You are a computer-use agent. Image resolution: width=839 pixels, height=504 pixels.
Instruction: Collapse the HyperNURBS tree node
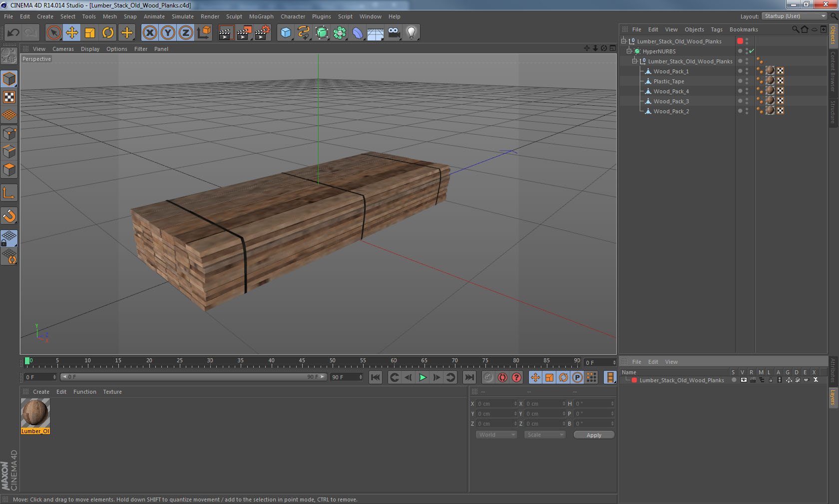[x=629, y=51]
